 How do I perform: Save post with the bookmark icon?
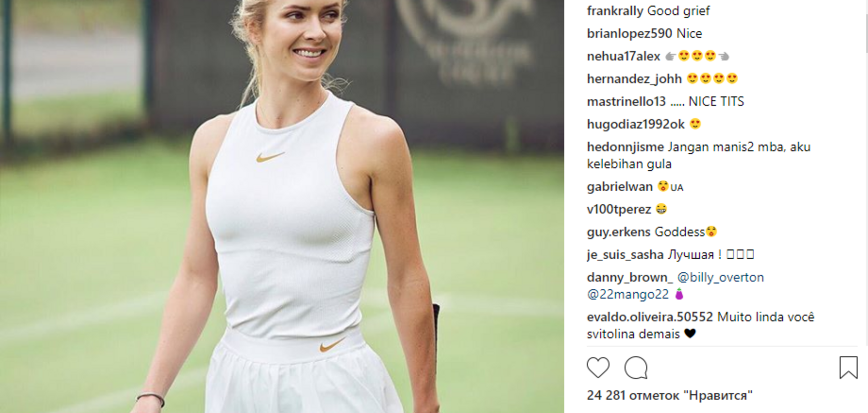(848, 367)
